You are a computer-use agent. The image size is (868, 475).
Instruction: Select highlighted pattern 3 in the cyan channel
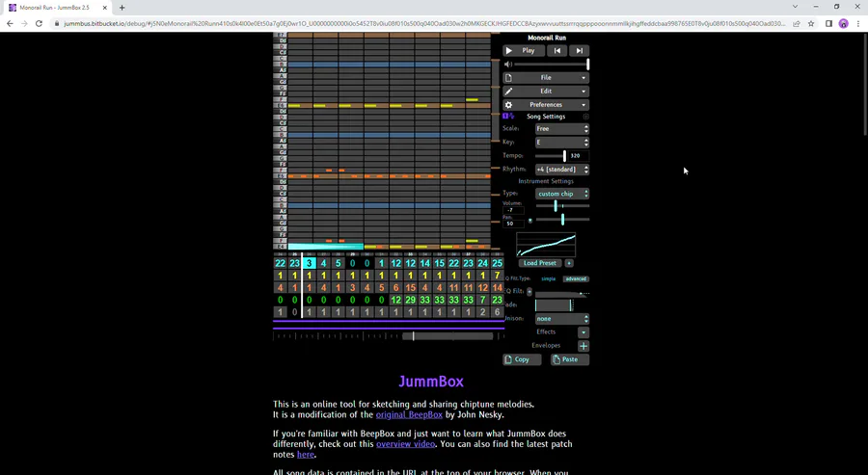(x=309, y=263)
